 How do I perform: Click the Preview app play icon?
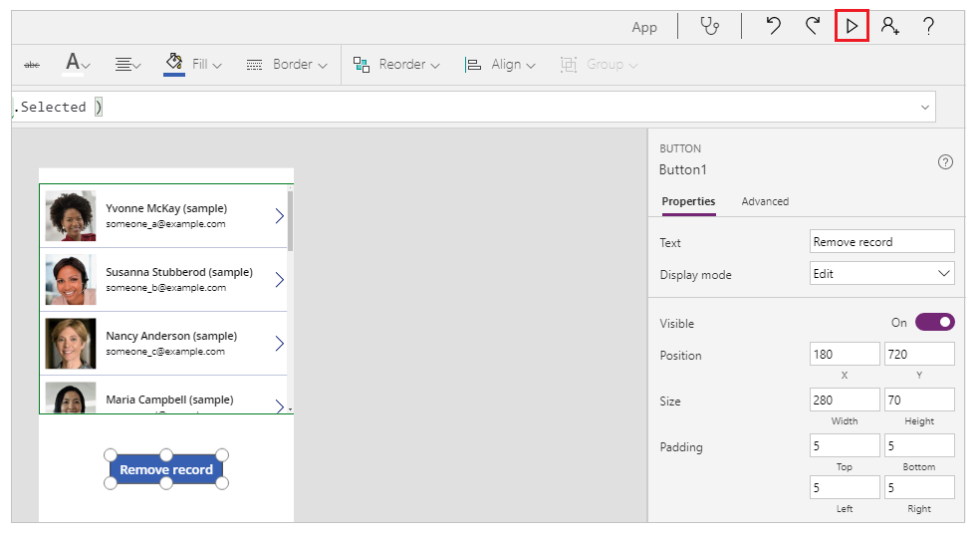coord(852,27)
